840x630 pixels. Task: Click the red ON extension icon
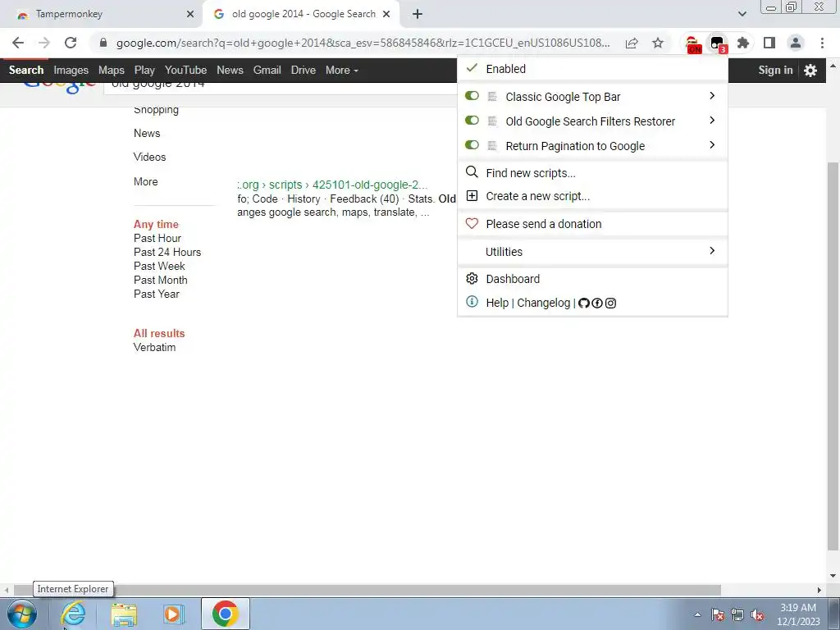click(x=692, y=44)
